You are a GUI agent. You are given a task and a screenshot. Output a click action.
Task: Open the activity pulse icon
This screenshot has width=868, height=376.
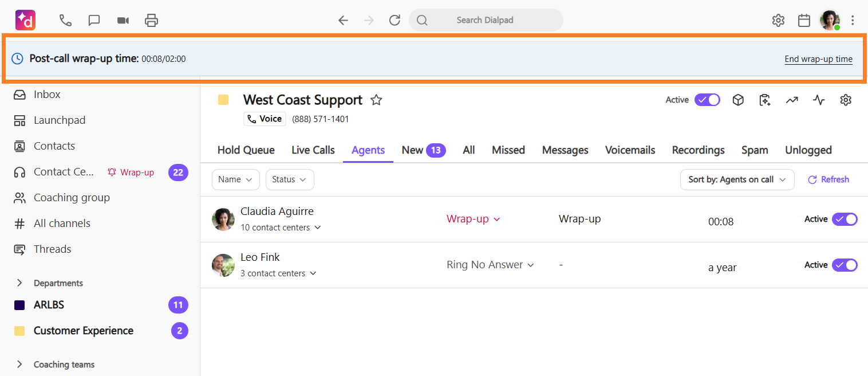click(819, 100)
